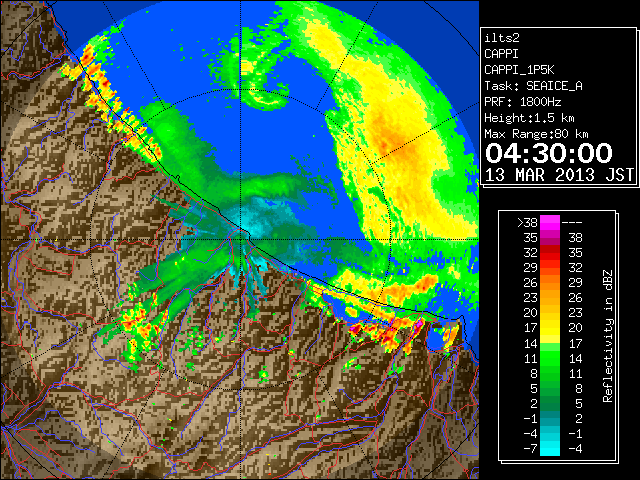Click the 'ilts2' radar site label
The image size is (640, 480).
pos(502,38)
